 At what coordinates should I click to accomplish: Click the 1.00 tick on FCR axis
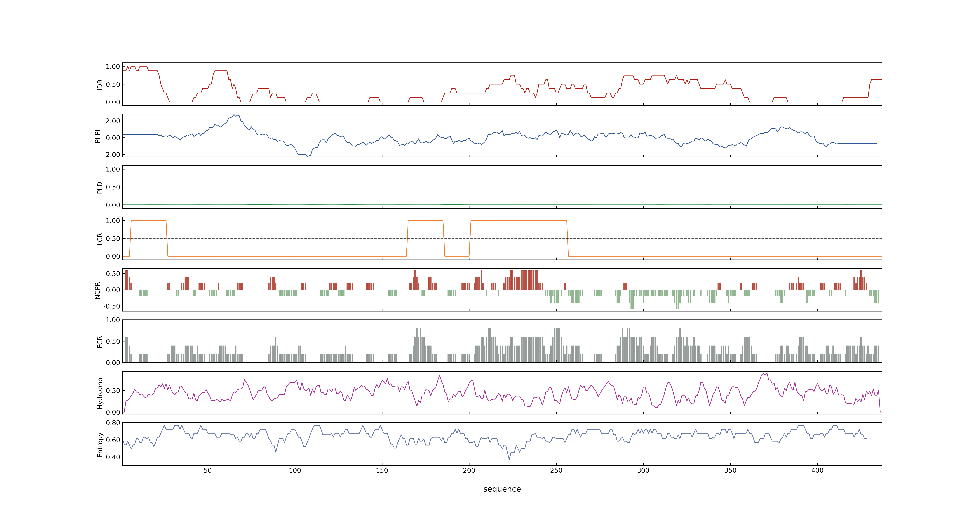tap(113, 320)
